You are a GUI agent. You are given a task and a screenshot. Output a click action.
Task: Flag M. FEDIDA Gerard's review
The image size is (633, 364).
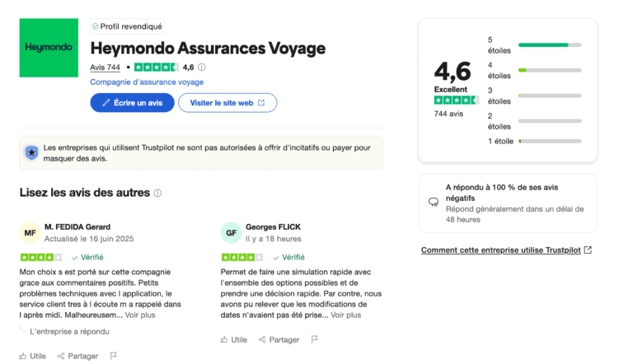(114, 356)
